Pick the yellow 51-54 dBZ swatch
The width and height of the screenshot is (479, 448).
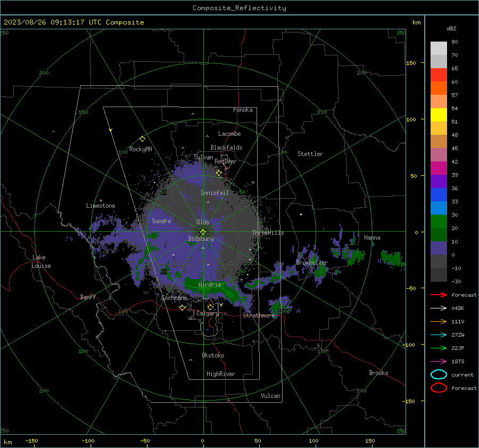pos(439,115)
